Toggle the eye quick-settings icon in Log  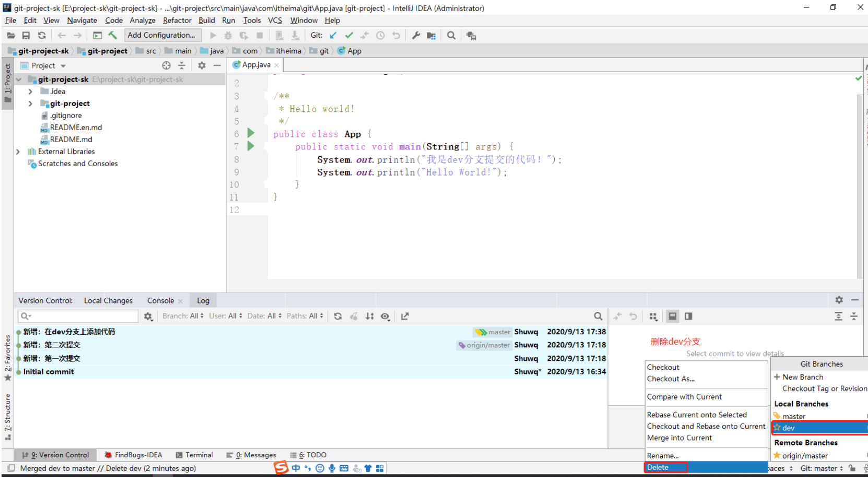(385, 316)
